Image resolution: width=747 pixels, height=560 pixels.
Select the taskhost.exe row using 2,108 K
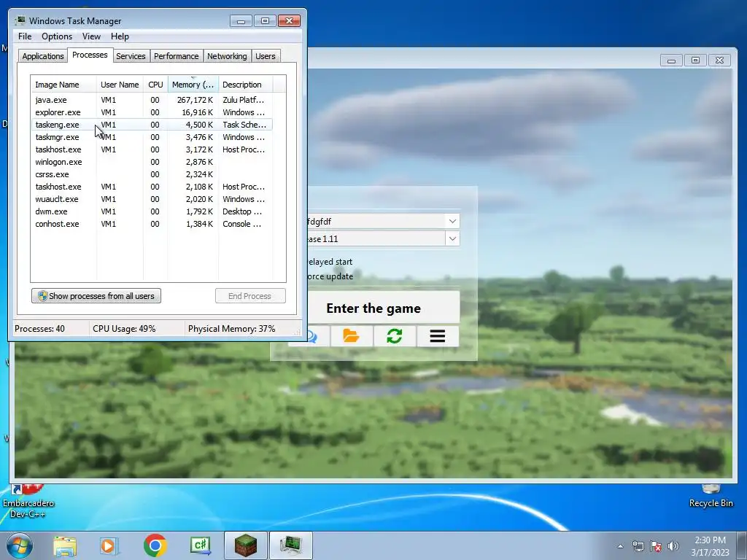pyautogui.click(x=152, y=187)
